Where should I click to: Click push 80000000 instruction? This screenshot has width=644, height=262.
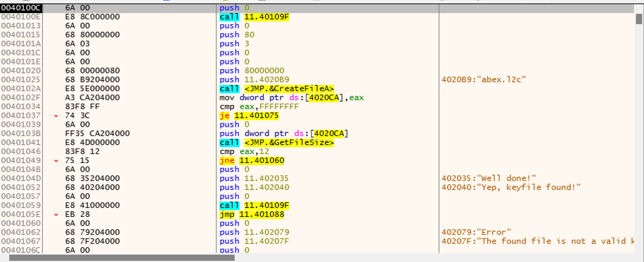tap(252, 71)
